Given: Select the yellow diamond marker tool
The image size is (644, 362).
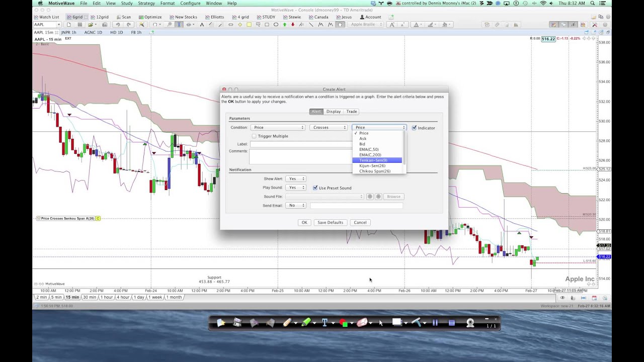Looking at the screenshot, I should pyautogui.click(x=240, y=24).
